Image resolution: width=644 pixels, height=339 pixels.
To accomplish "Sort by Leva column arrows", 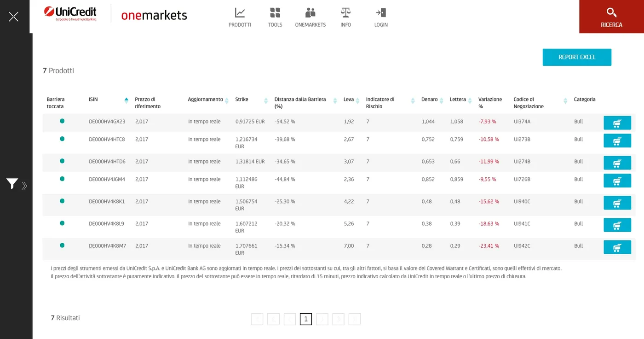I will coord(357,101).
